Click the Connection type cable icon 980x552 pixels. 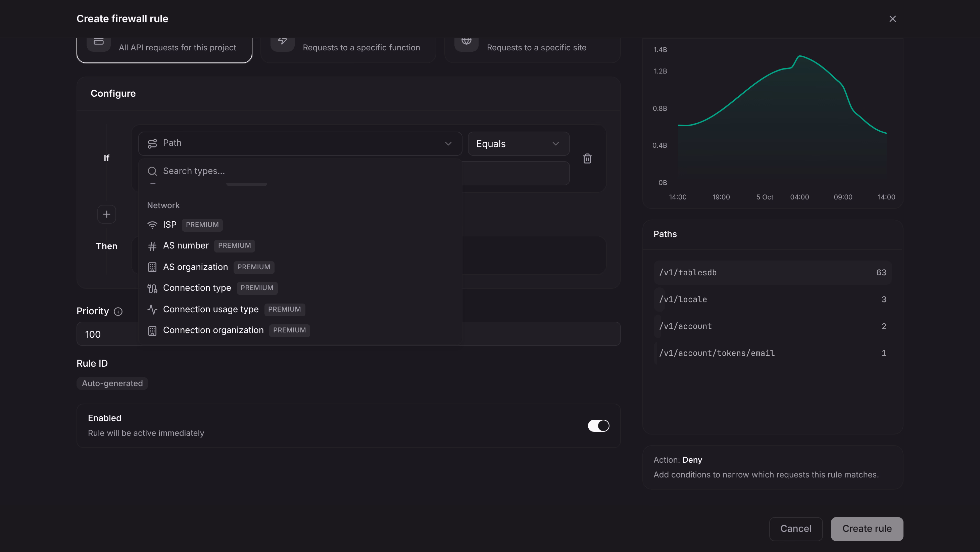point(152,288)
